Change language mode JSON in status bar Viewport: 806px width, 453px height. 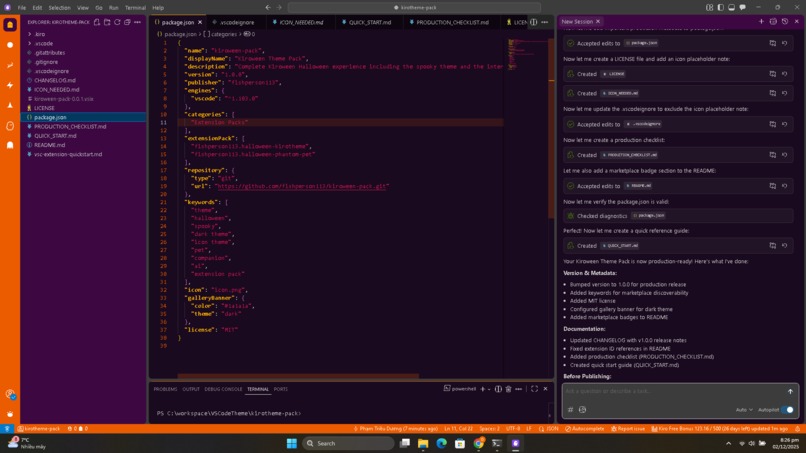(x=552, y=428)
